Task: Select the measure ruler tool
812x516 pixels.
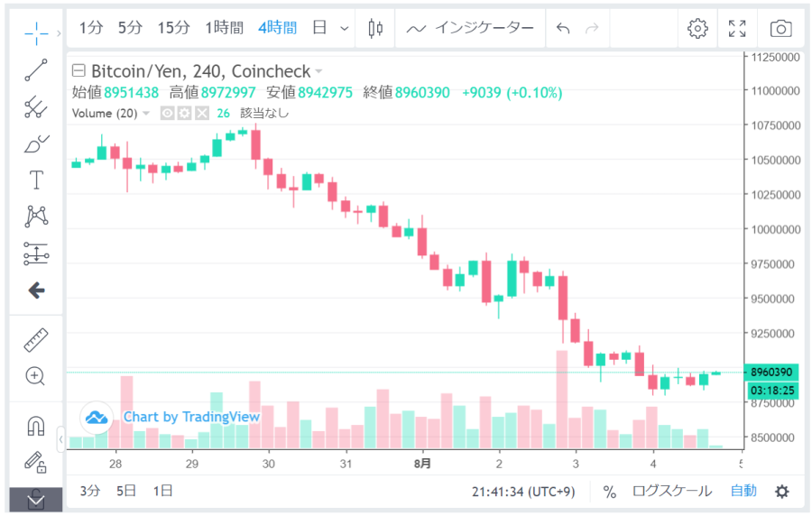Action: click(x=36, y=340)
